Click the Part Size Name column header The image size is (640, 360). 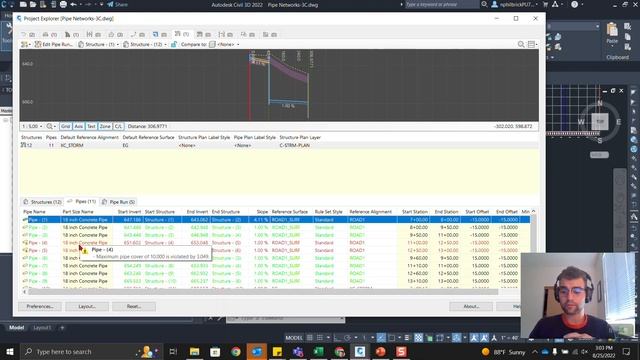[x=78, y=211]
